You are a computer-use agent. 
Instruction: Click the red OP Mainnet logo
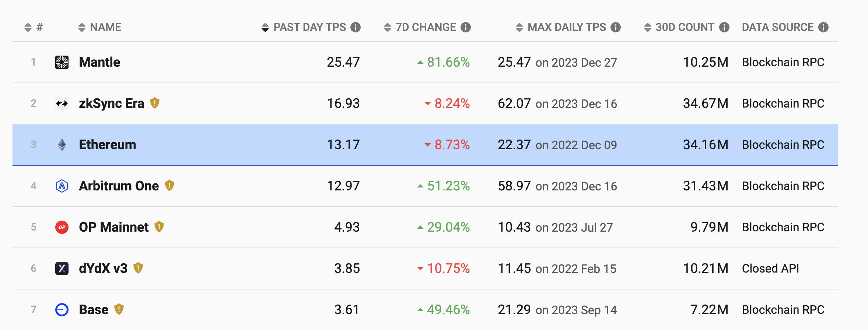pos(62,227)
